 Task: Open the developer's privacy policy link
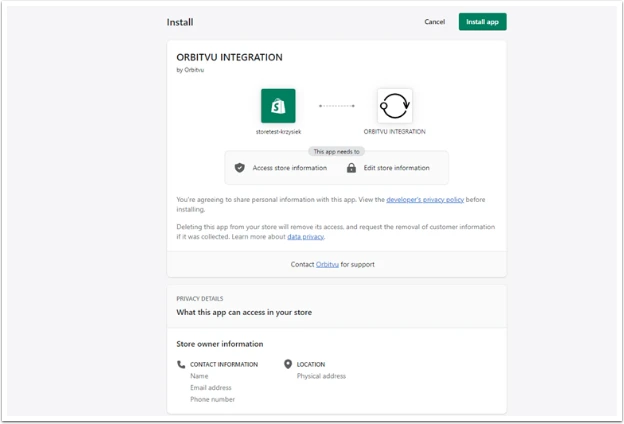425,199
